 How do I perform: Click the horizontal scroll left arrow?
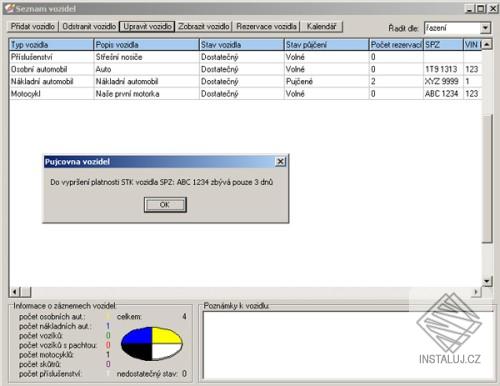click(x=14, y=292)
